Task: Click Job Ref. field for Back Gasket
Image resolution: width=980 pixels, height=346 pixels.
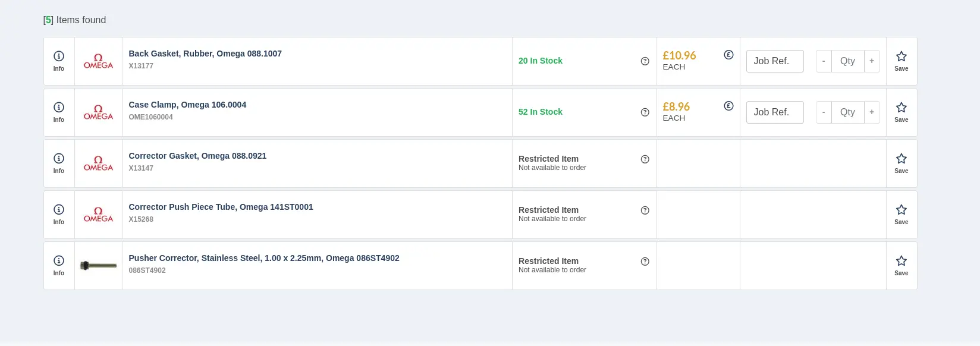Action: (775, 61)
